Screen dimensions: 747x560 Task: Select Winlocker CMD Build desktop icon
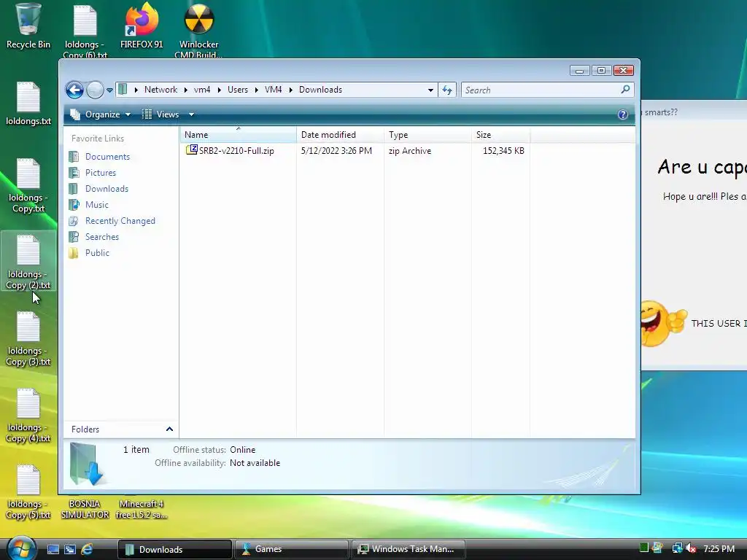pyautogui.click(x=198, y=31)
